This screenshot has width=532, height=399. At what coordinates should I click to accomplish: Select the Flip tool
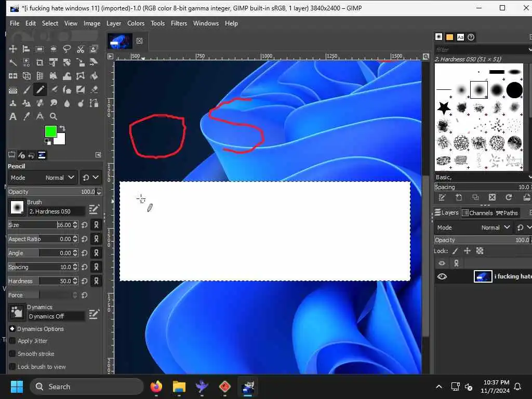13,76
